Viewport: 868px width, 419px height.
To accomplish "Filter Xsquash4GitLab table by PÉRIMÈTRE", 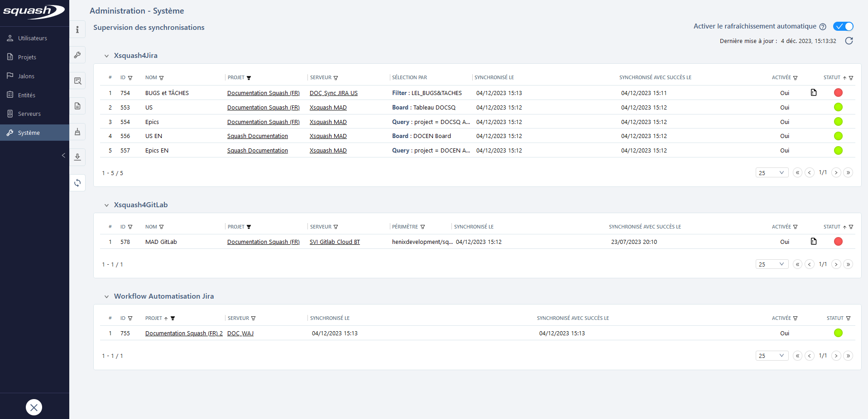I will coord(422,227).
